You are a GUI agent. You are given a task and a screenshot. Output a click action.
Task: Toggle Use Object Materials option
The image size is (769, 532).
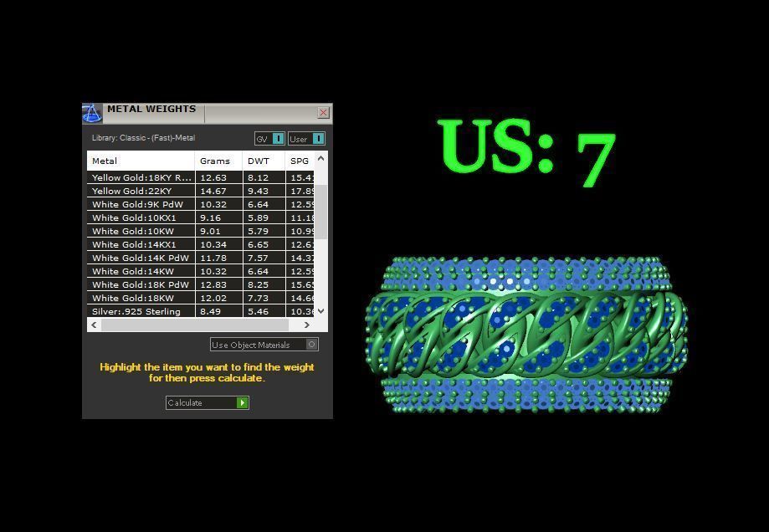click(264, 345)
